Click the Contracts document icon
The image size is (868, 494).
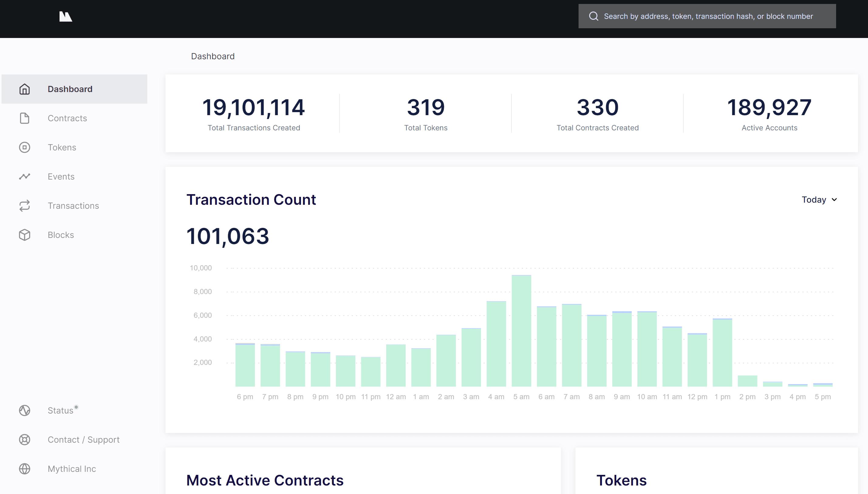(24, 118)
